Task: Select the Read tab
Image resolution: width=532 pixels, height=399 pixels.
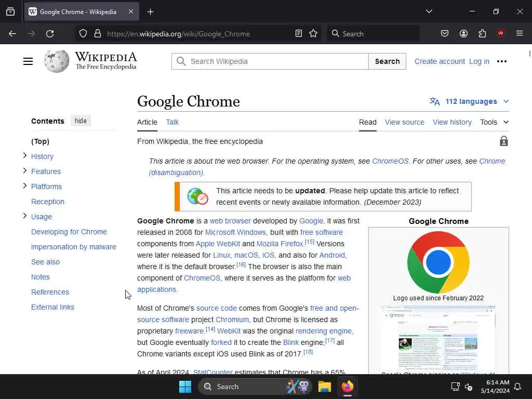Action: coord(368,122)
